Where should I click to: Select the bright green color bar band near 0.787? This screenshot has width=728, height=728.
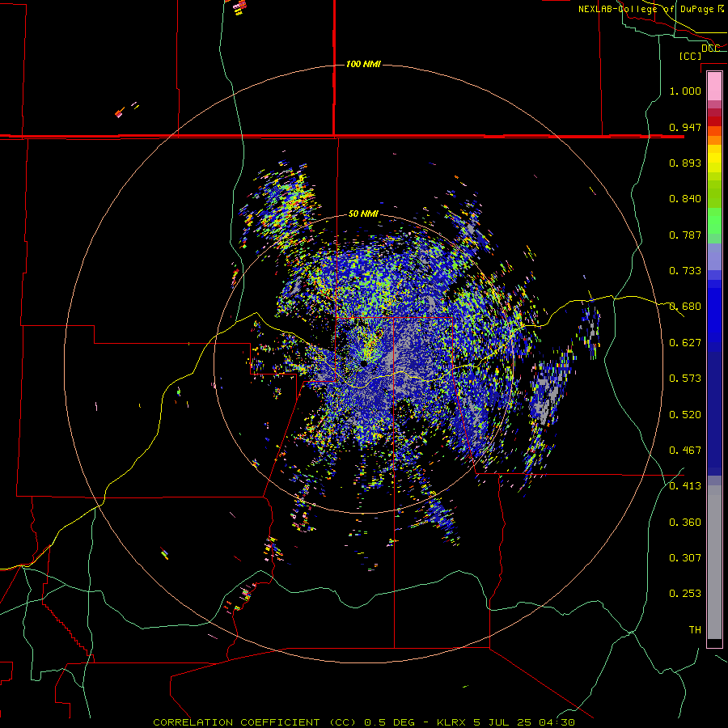714,221
